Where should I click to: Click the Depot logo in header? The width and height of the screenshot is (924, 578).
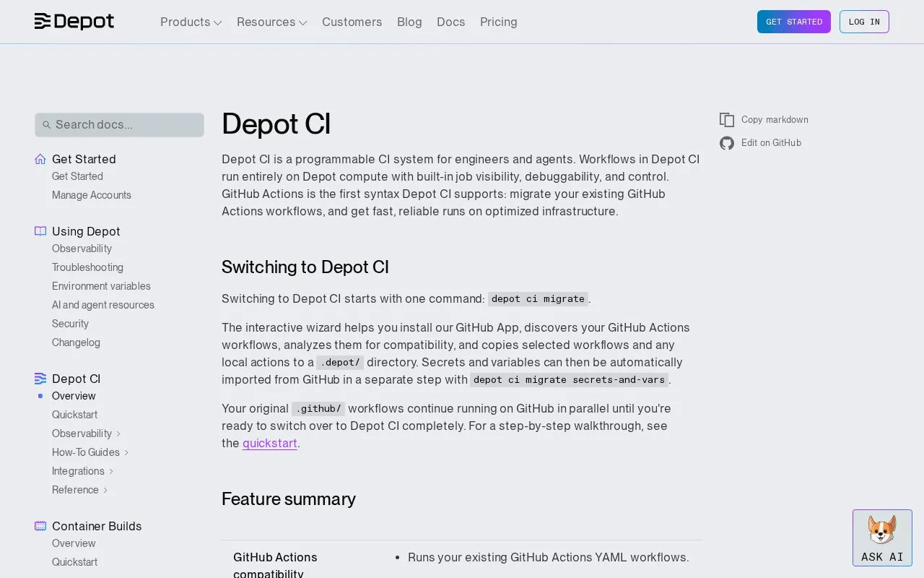click(74, 22)
